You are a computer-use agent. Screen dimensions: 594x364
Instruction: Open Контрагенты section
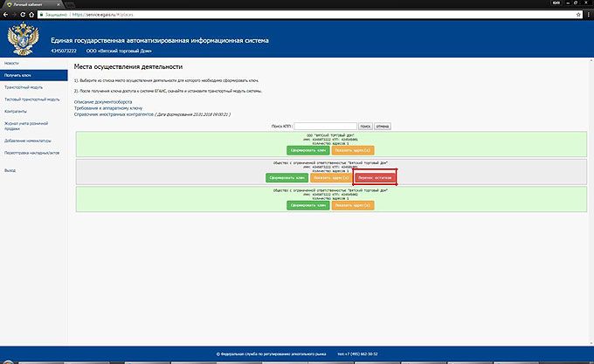16,111
